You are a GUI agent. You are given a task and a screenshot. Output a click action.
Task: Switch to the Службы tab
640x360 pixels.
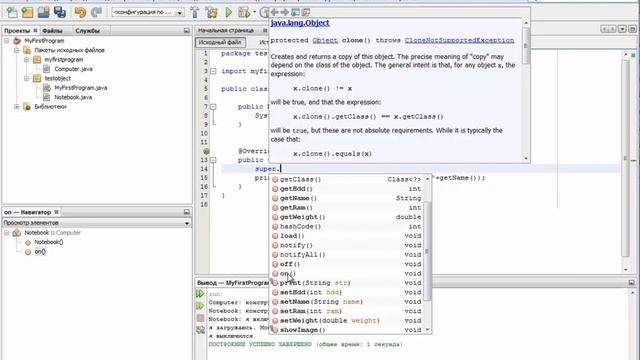tap(87, 31)
